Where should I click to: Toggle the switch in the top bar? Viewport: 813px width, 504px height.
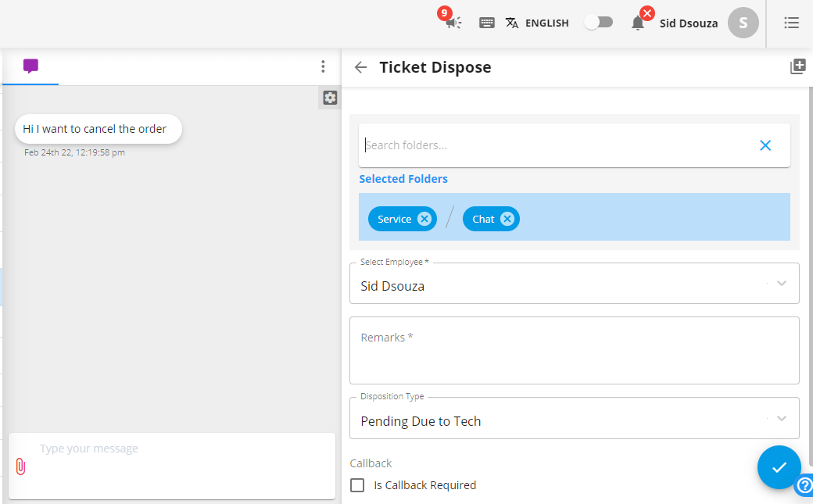[598, 23]
